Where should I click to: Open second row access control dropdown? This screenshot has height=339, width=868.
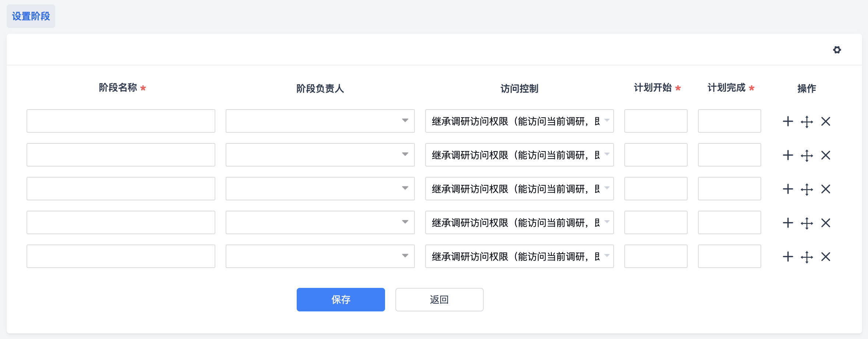coord(519,155)
